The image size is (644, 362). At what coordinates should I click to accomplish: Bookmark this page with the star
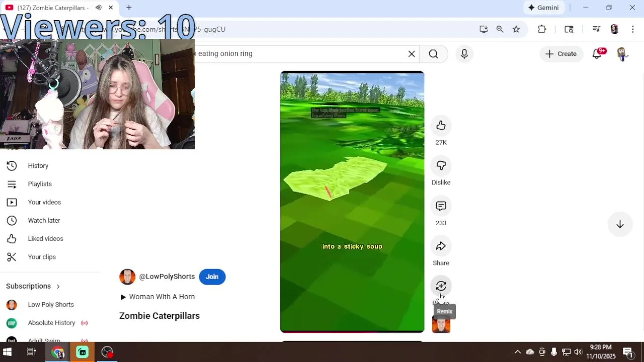point(516,29)
